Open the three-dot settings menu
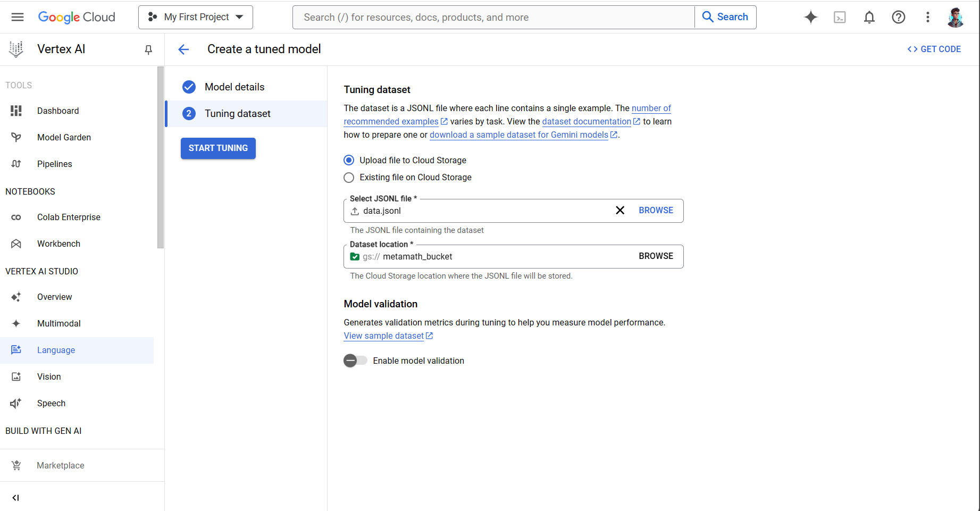Image resolution: width=980 pixels, height=511 pixels. click(x=927, y=17)
